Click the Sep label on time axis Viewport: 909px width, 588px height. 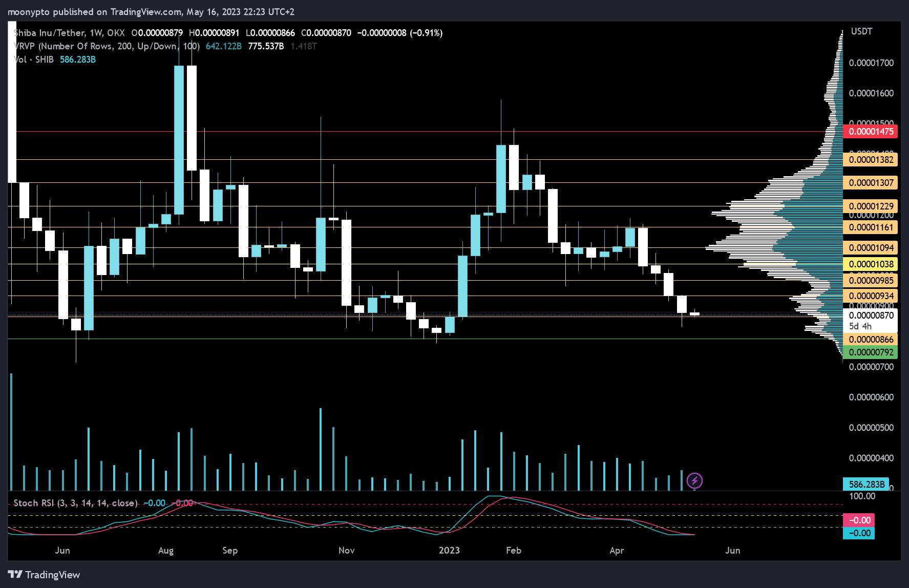click(x=230, y=551)
